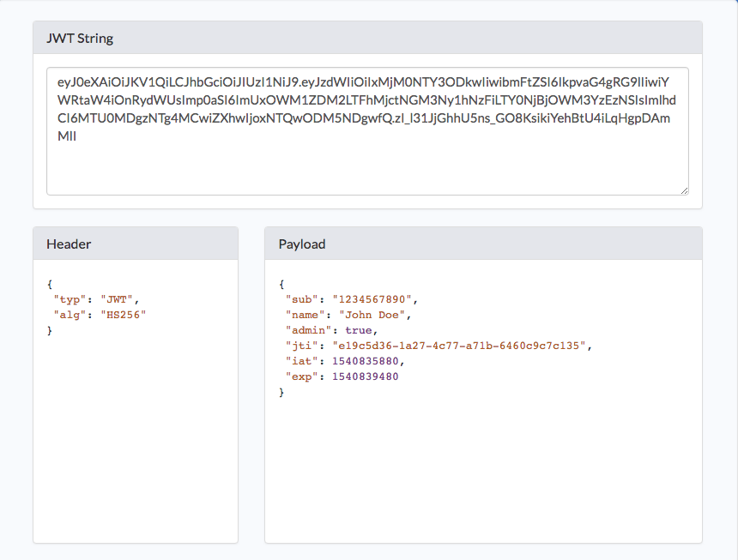Click the "name" key in the Payload

(x=303, y=315)
